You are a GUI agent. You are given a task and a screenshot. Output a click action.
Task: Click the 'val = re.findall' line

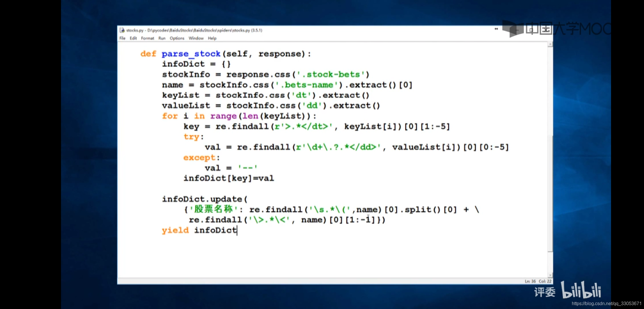(357, 147)
